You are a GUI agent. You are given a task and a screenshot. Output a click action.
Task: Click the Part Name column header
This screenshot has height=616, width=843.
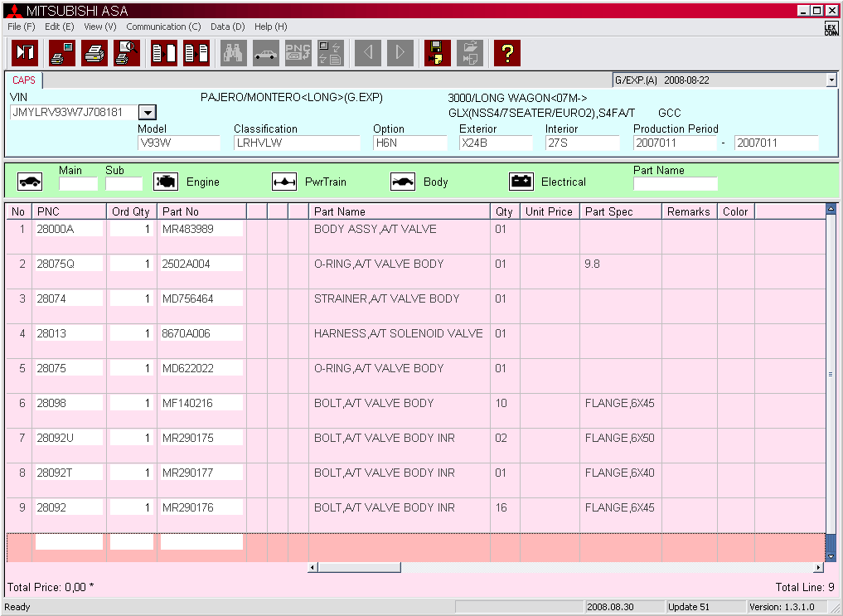pos(400,211)
